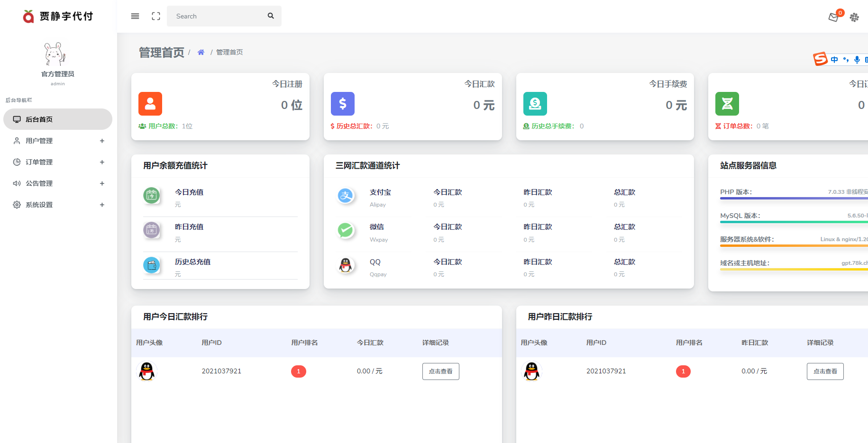This screenshot has width=868, height=443.
Task: Click the orange user icon in 今日注册 card
Action: pyautogui.click(x=150, y=104)
